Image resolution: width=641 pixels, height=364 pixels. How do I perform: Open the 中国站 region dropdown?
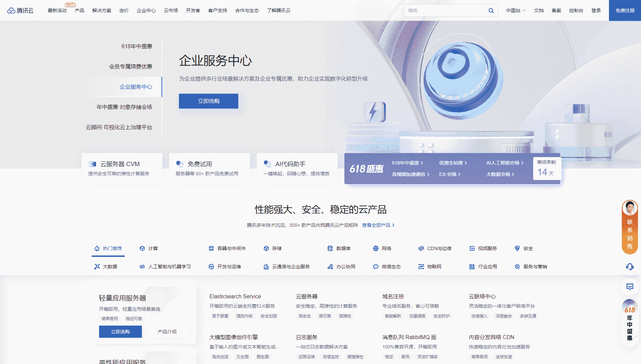click(516, 10)
